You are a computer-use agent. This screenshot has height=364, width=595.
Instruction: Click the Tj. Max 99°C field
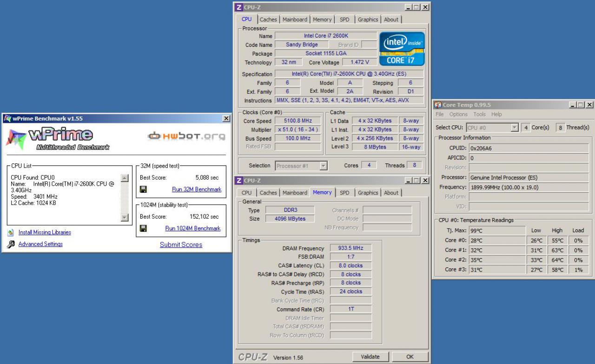[497, 230]
